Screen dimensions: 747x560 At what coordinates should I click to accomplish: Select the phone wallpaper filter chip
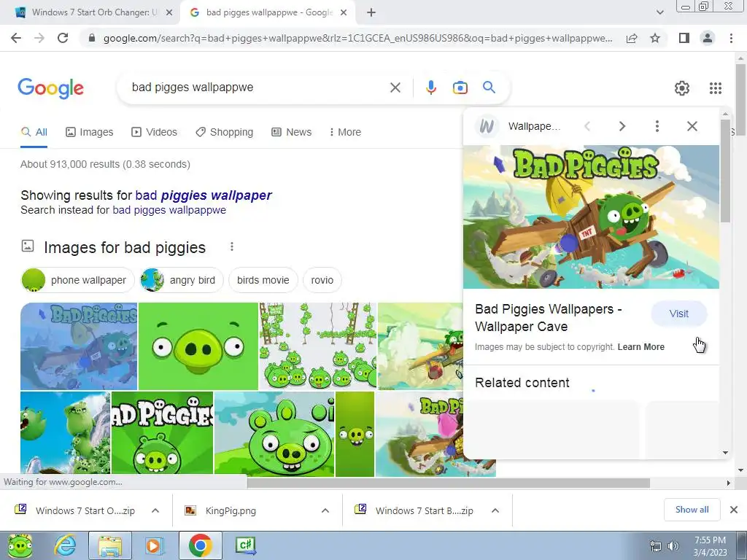pos(77,280)
